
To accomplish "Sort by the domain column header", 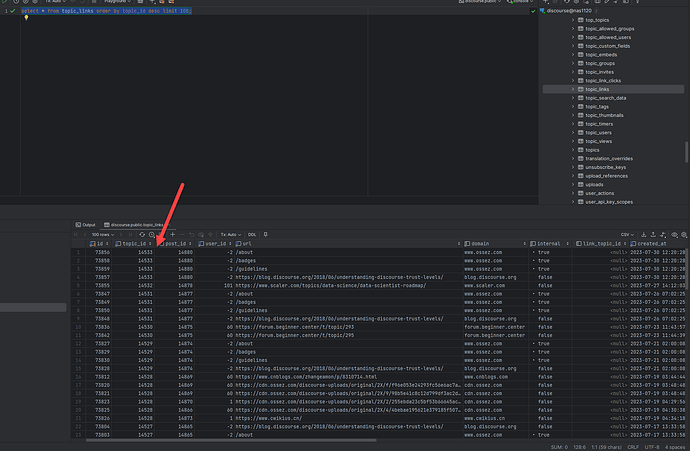I will click(x=495, y=243).
